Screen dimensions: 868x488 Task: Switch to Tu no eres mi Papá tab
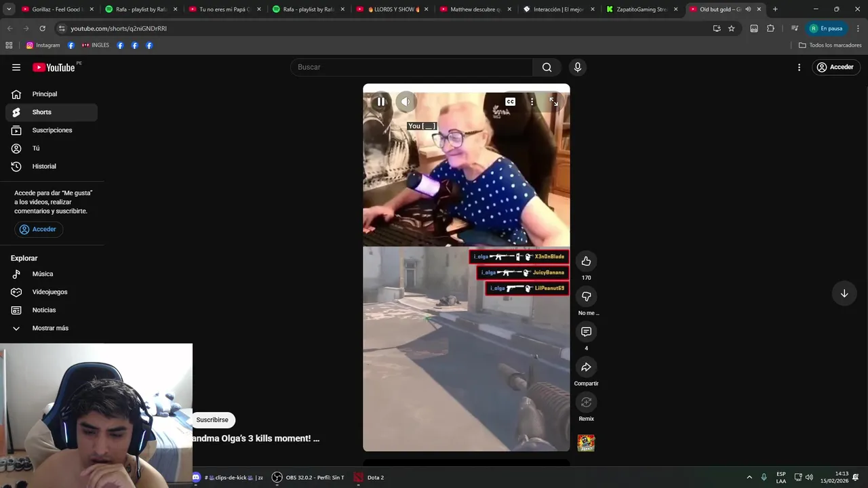click(x=226, y=9)
